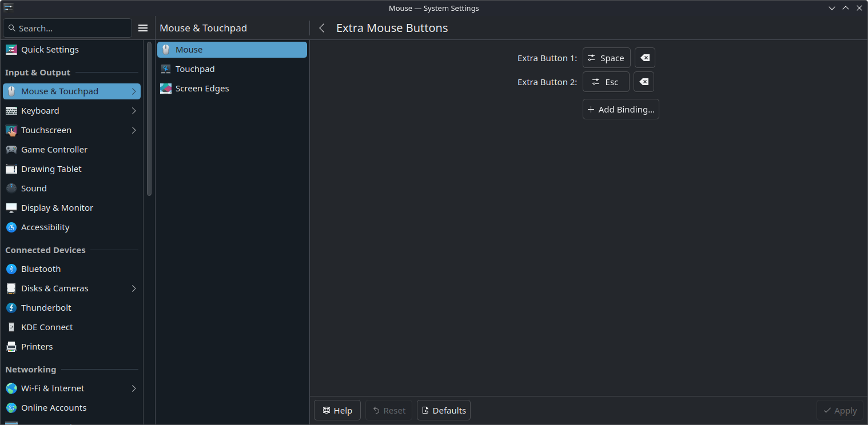The height and width of the screenshot is (425, 868).
Task: Open the window menu icon in title bar
Action: pos(8,7)
